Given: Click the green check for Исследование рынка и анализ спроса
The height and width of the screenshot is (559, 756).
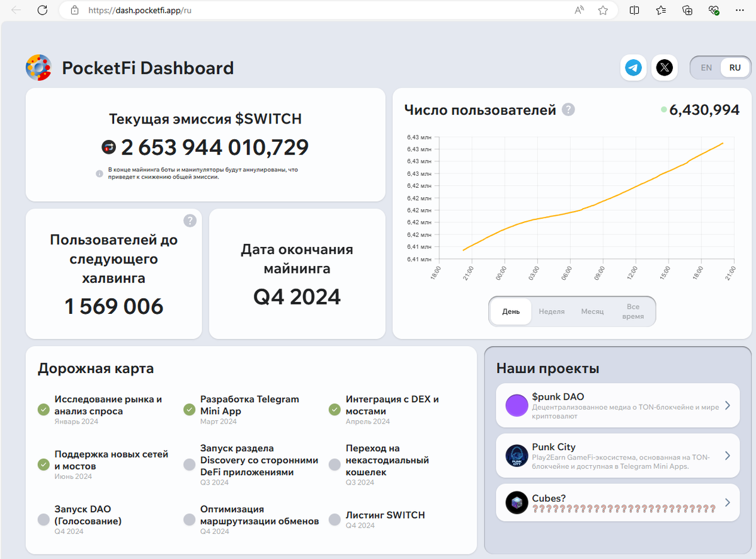Looking at the screenshot, I should tap(43, 410).
